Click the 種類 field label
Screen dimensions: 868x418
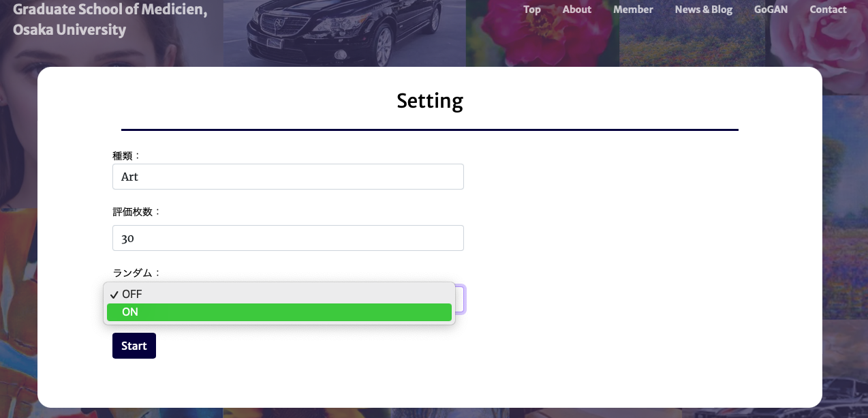coord(127,155)
